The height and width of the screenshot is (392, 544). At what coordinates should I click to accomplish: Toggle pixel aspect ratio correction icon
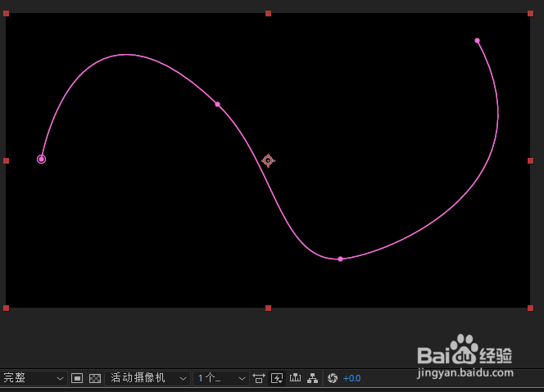259,378
